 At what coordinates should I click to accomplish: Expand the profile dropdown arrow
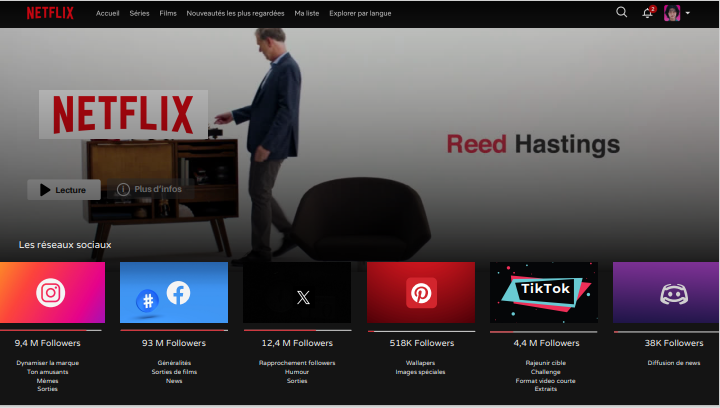[x=687, y=13]
